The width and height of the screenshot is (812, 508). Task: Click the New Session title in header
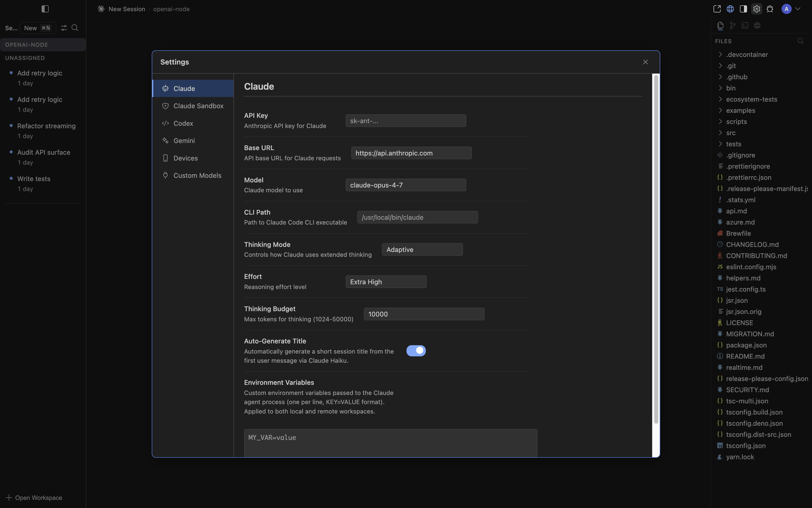point(127,9)
